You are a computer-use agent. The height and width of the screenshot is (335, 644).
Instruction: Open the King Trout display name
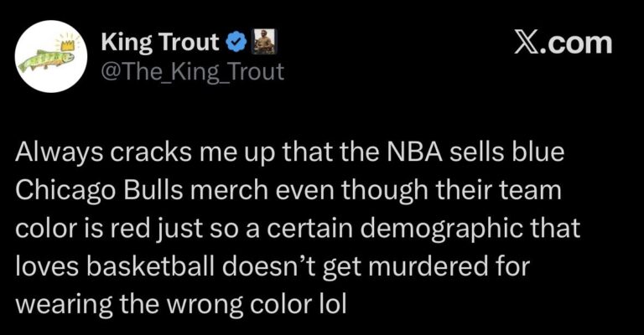(x=160, y=43)
